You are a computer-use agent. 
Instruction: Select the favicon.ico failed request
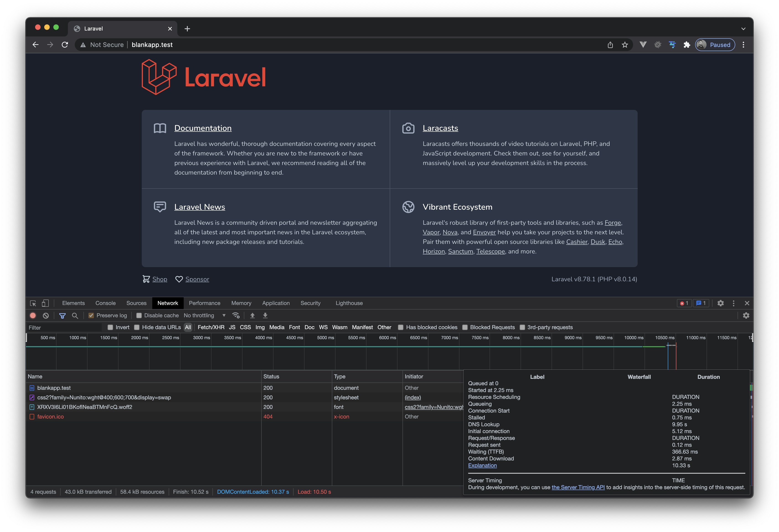(245, 417)
